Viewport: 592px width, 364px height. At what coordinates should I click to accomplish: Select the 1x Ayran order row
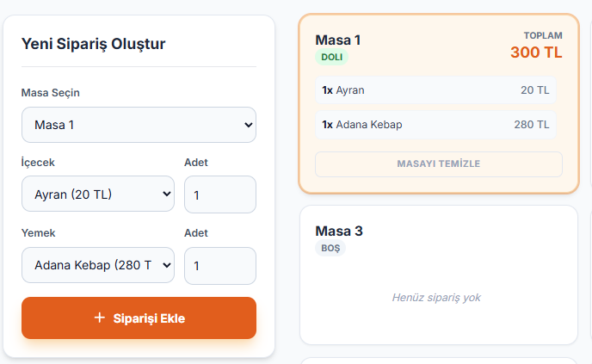(435, 89)
